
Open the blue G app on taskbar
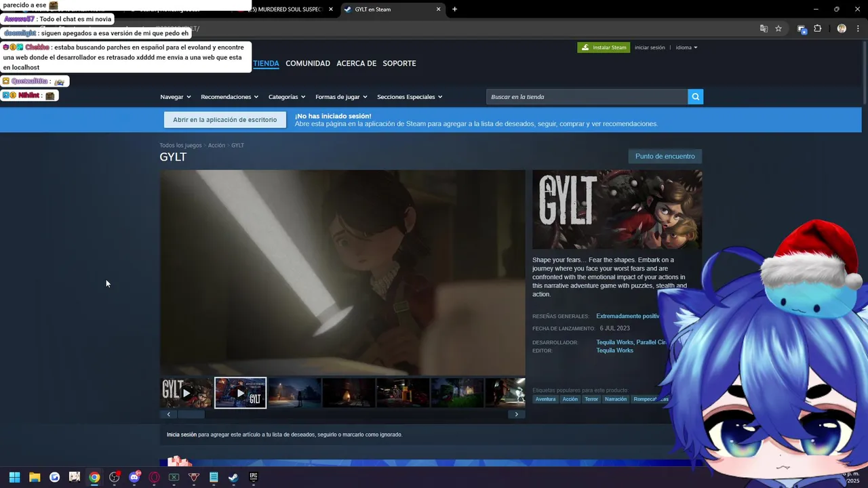tap(55, 477)
